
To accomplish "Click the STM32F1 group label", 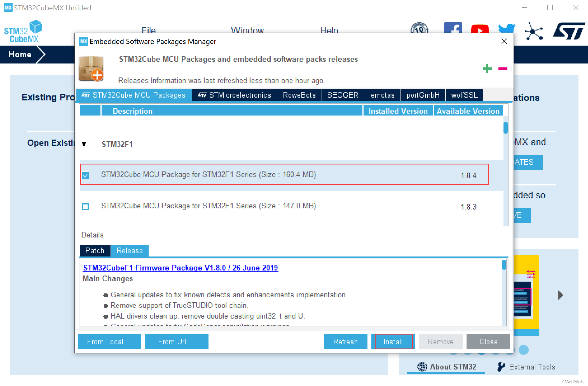I will pos(117,144).
